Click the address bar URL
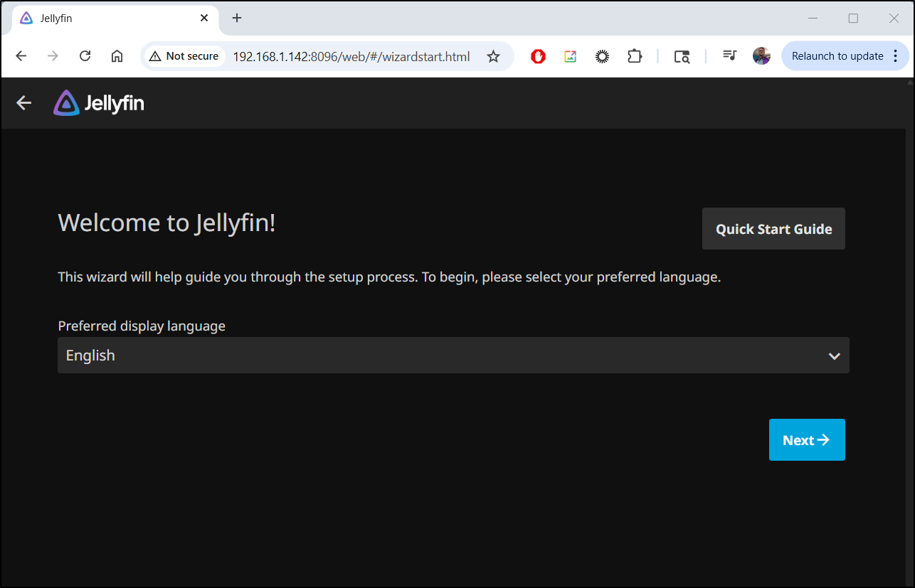Image resolution: width=915 pixels, height=588 pixels. [x=351, y=56]
